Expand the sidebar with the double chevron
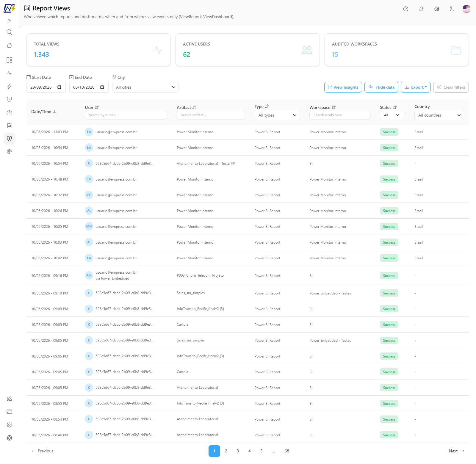Screen dimensions: 476x464 (10, 21)
